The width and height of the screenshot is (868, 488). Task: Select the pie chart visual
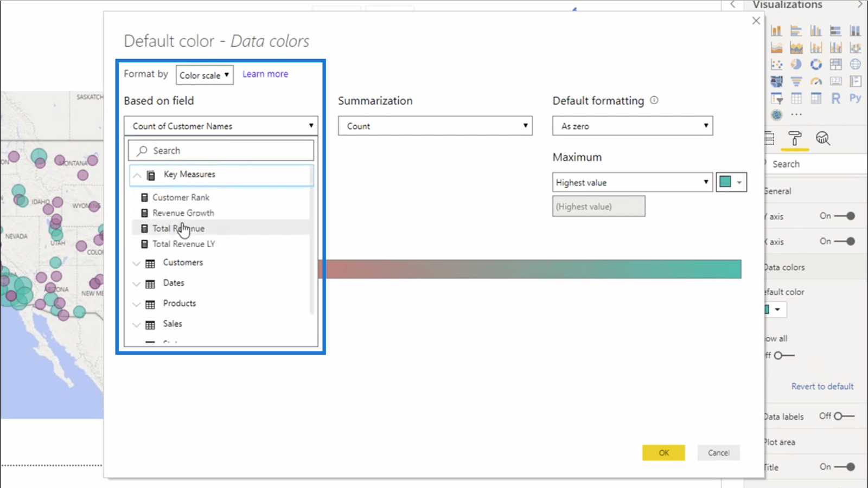796,65
